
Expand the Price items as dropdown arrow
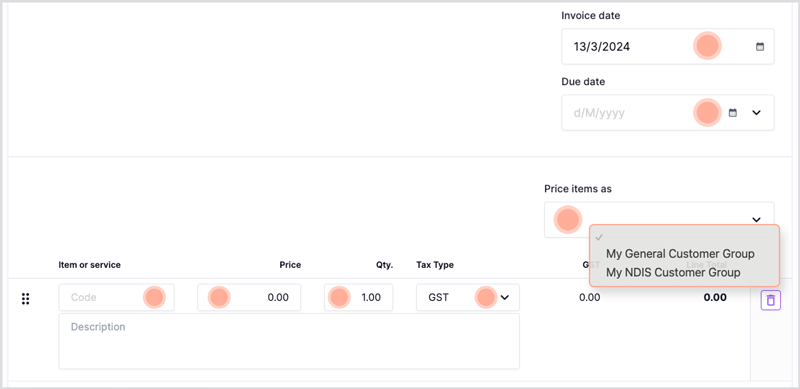pos(757,220)
